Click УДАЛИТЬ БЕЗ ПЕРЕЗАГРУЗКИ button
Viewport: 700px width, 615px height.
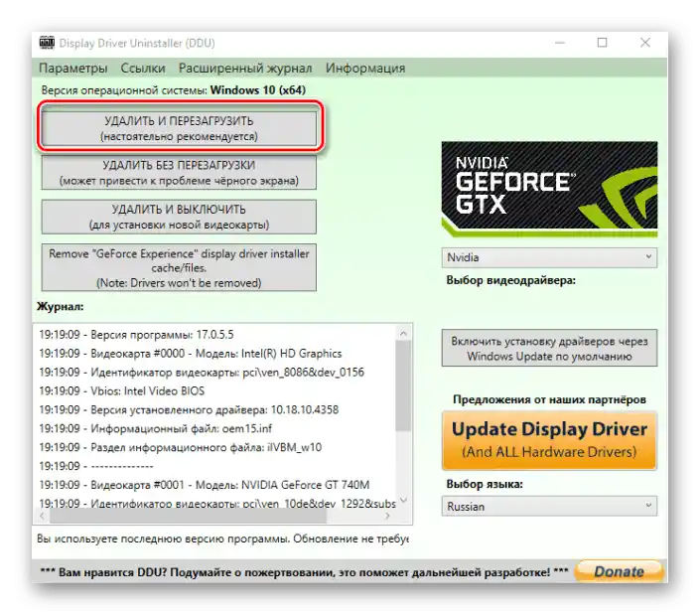(x=179, y=173)
